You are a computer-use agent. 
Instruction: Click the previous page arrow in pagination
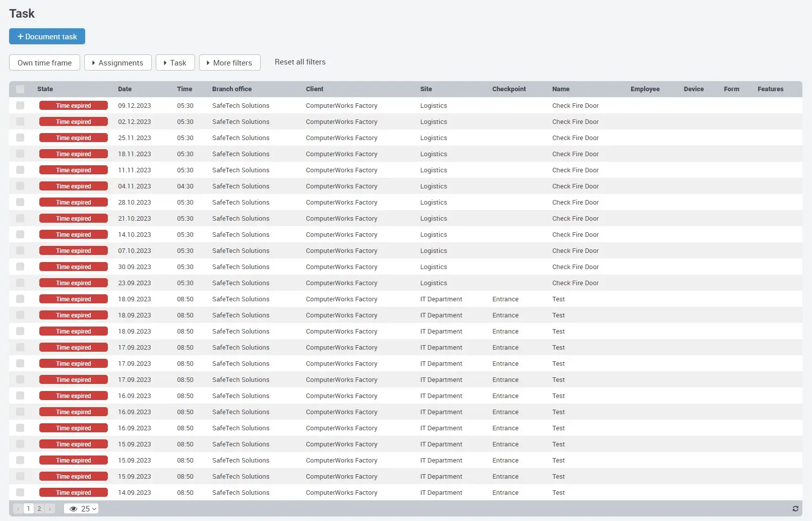point(18,509)
